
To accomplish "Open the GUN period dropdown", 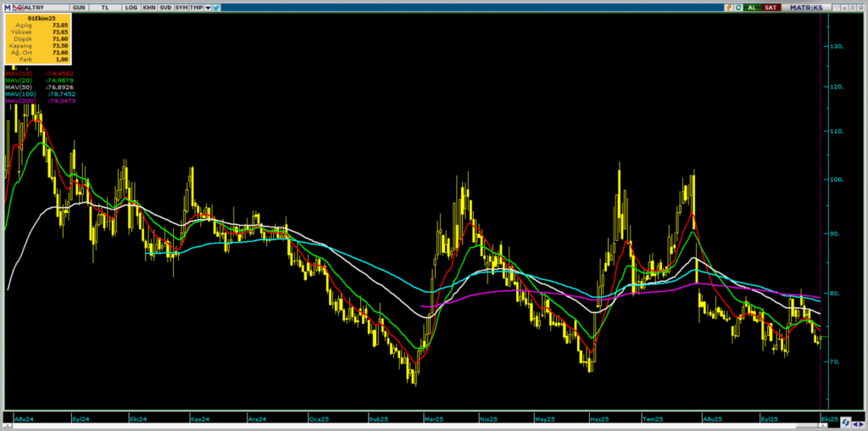I will [x=79, y=7].
